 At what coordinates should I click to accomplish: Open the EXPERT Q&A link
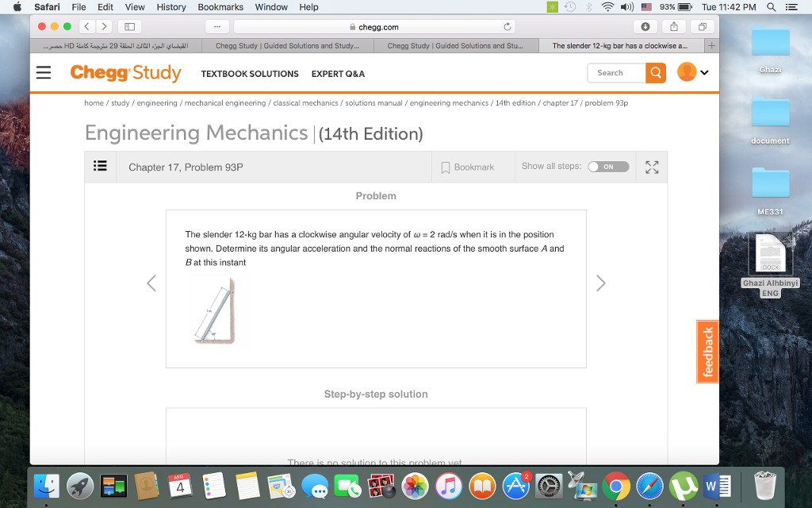[x=338, y=74]
